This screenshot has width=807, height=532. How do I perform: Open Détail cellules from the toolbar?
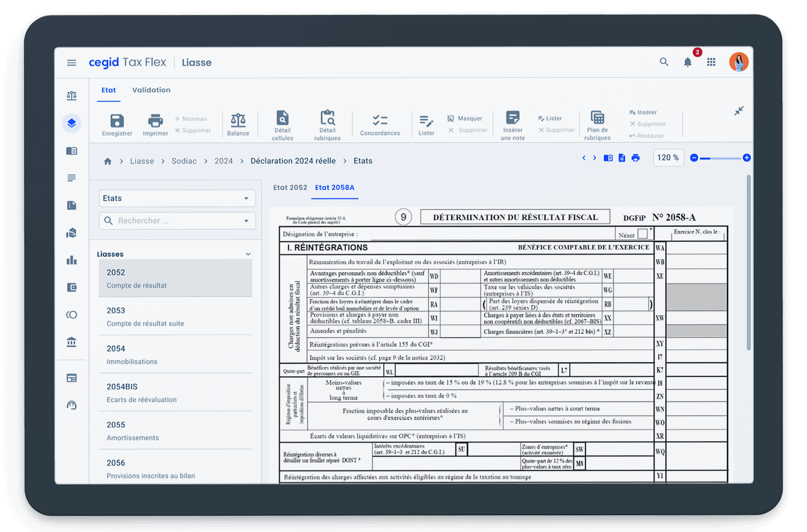point(282,118)
